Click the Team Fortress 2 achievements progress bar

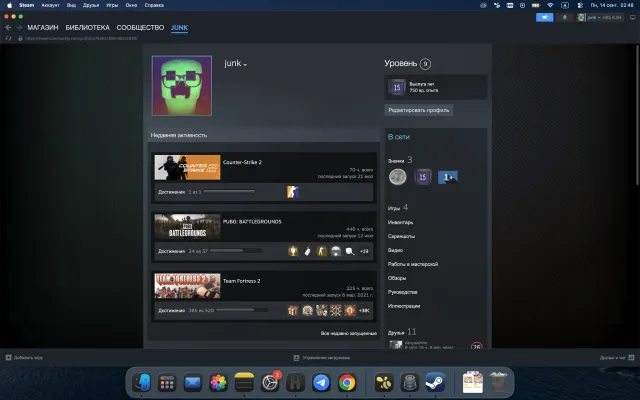(x=242, y=310)
